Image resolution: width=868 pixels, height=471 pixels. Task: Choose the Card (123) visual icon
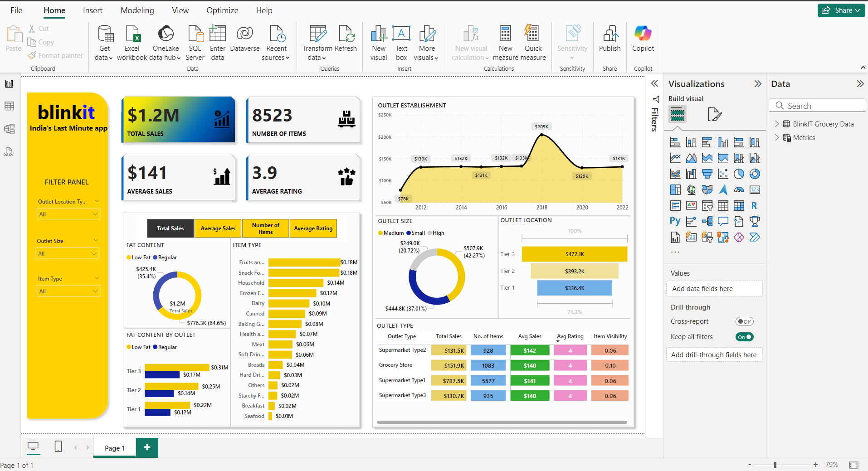click(x=755, y=190)
